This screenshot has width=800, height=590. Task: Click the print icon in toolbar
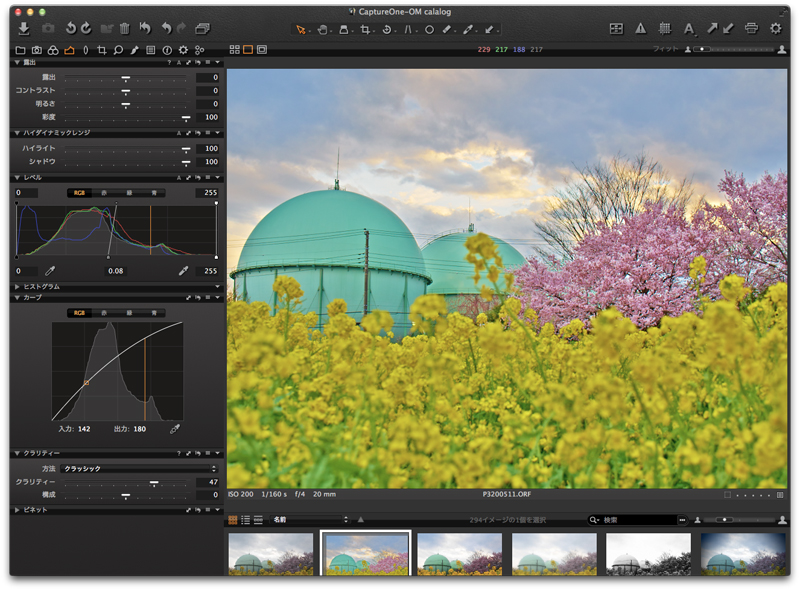point(751,29)
